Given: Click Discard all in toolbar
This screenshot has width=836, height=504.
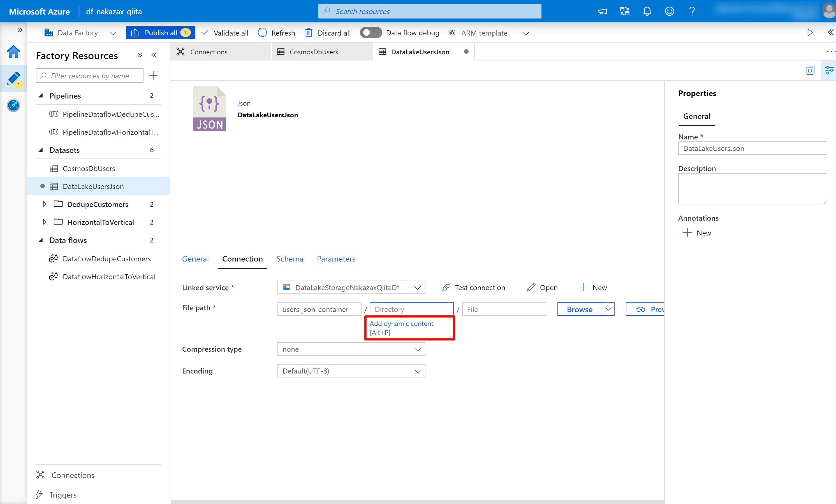Looking at the screenshot, I should [x=328, y=33].
